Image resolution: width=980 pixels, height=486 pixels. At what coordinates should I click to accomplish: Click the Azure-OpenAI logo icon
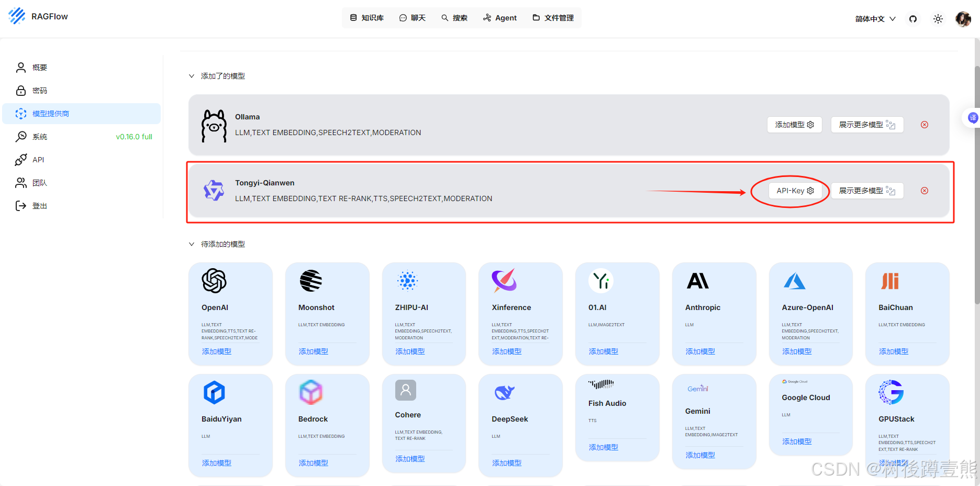click(x=794, y=281)
